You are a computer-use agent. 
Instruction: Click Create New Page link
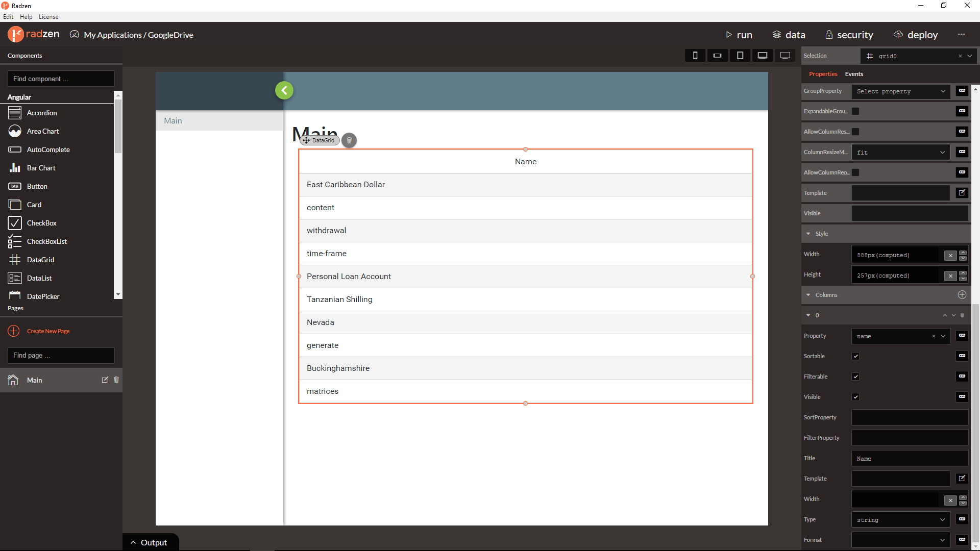48,331
